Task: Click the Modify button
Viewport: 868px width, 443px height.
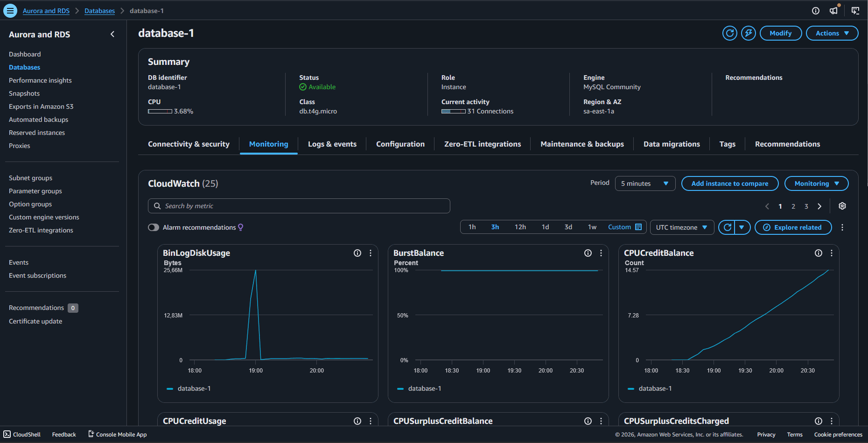Action: 781,33
